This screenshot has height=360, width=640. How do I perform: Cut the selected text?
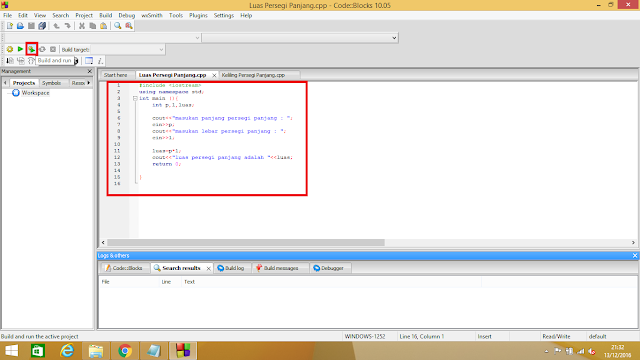[x=82, y=26]
